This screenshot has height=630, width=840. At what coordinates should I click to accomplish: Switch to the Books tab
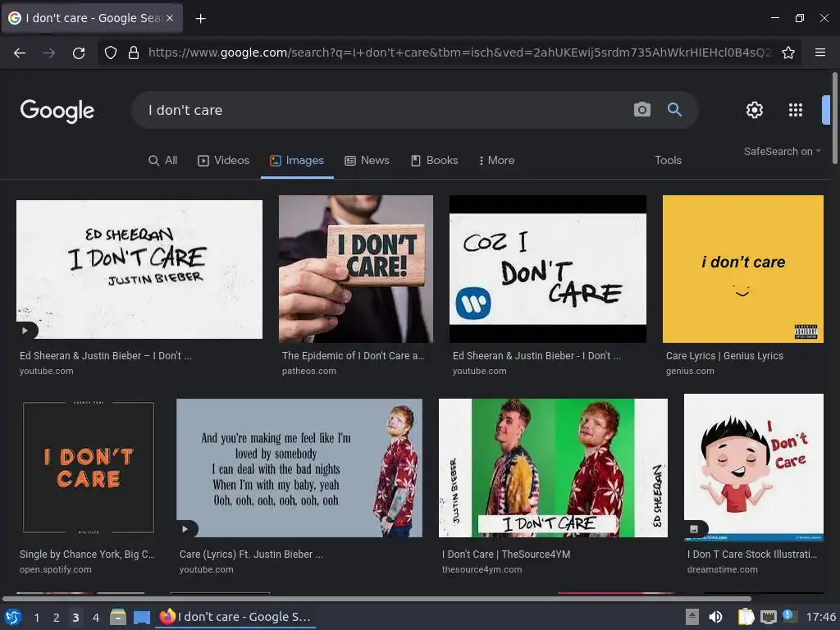435,160
